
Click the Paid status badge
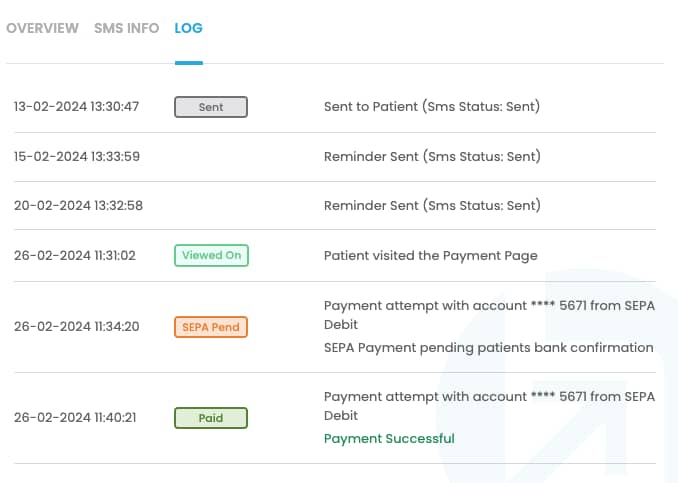click(x=211, y=418)
